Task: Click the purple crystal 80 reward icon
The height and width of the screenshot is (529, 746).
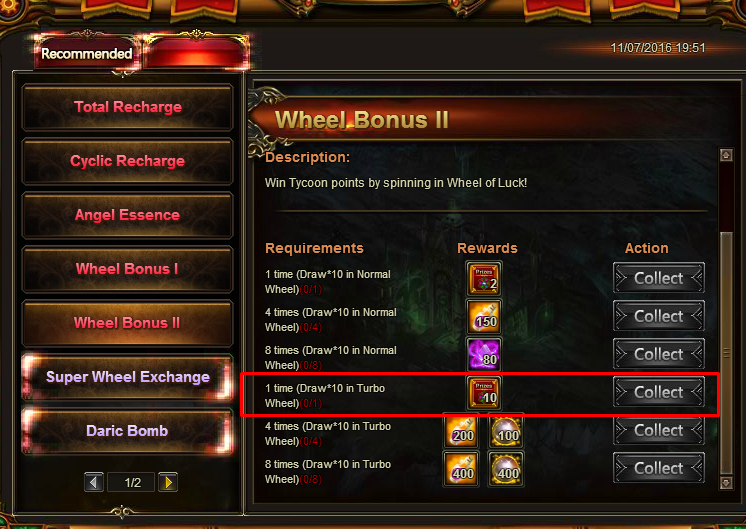Action: coord(484,354)
